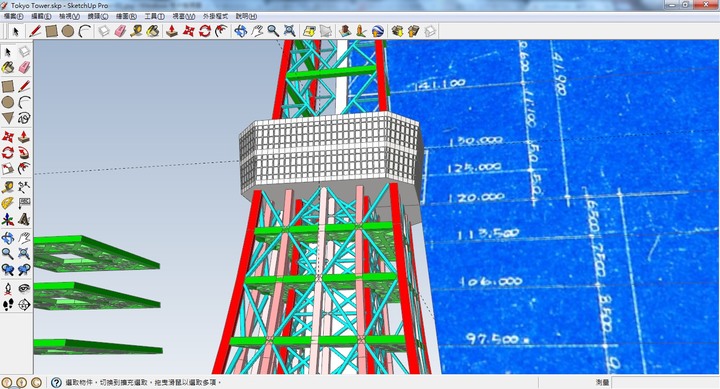The image size is (720, 389).
Task: Click Add Location in top toolbar
Action: pos(309,31)
